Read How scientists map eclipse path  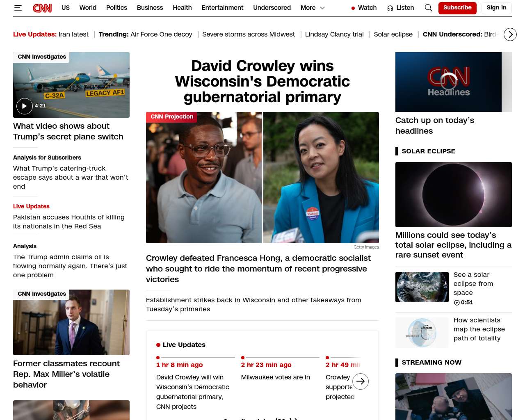pyautogui.click(x=479, y=329)
